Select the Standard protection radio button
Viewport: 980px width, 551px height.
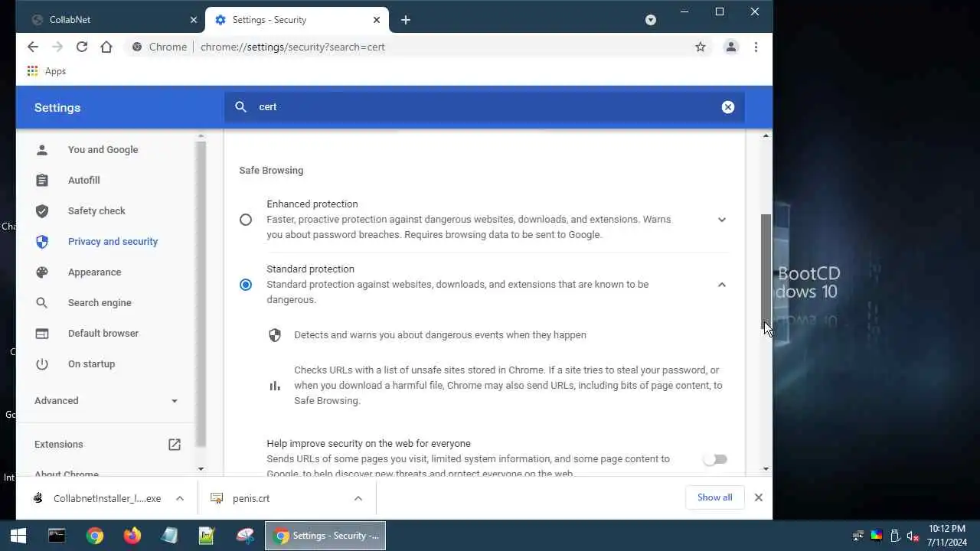(246, 285)
